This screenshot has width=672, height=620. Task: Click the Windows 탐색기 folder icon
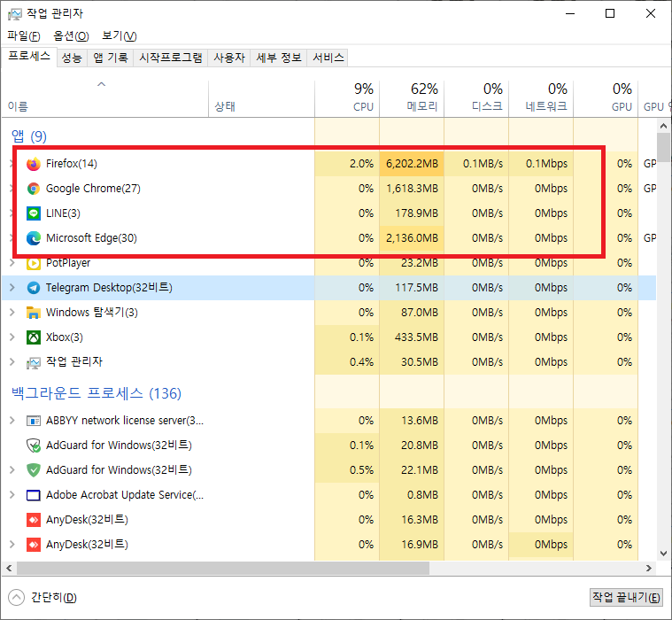[x=34, y=313]
